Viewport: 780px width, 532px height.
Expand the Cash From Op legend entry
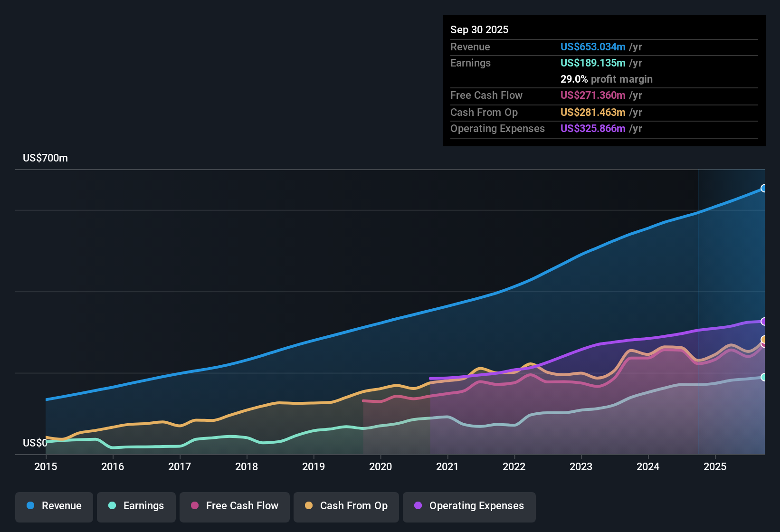click(346, 506)
